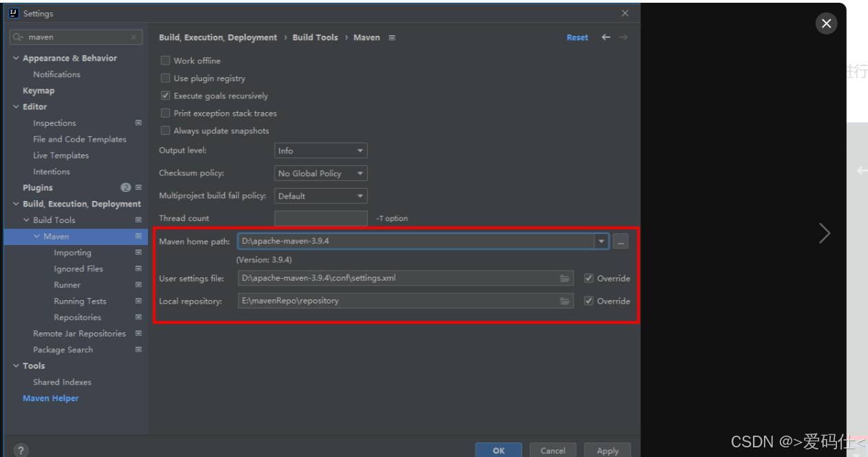Screen dimensions: 868x457
Task: Enable the Work offline checkbox
Action: [x=165, y=61]
